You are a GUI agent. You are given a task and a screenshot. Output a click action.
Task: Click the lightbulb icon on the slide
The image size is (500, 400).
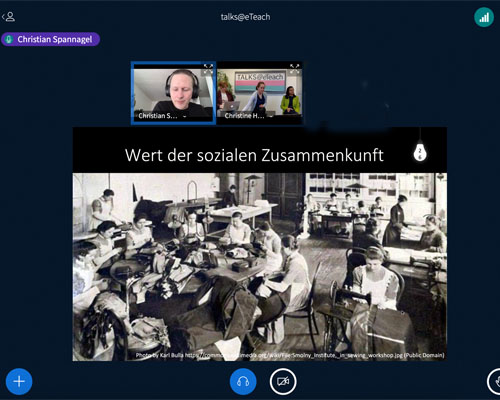420,152
